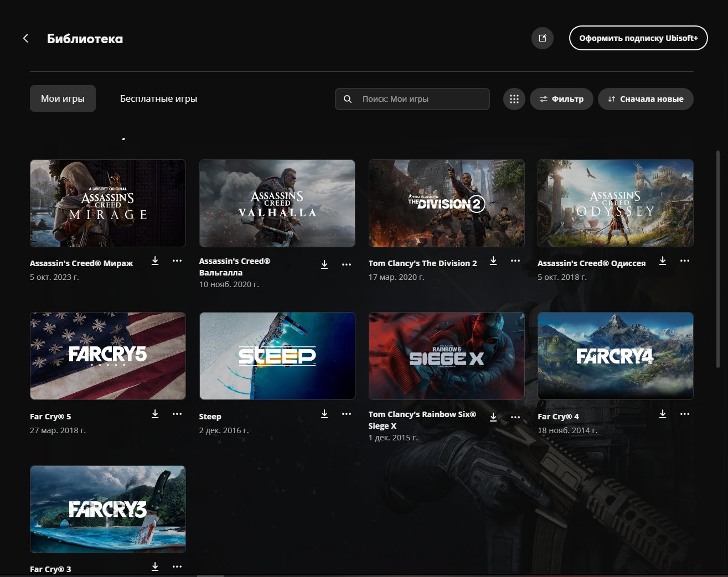Download Assassin's Creed Вальгалла
The width and height of the screenshot is (728, 577).
click(x=324, y=264)
